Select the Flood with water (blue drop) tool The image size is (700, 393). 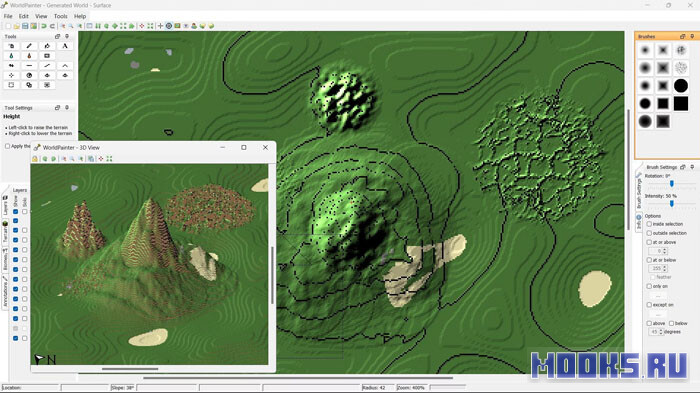(11, 56)
